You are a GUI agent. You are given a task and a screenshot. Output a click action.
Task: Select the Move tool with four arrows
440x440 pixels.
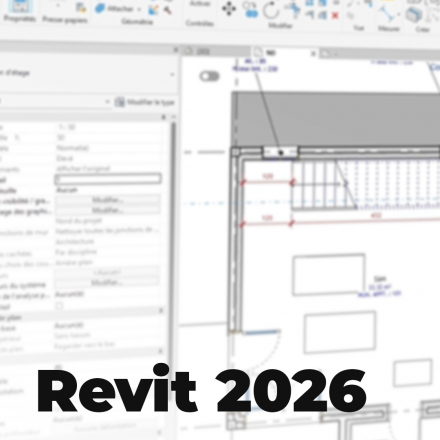pyautogui.click(x=229, y=8)
